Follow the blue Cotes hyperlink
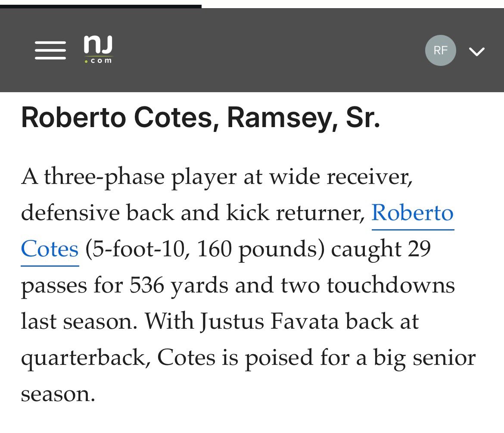The width and height of the screenshot is (504, 433). [50, 249]
